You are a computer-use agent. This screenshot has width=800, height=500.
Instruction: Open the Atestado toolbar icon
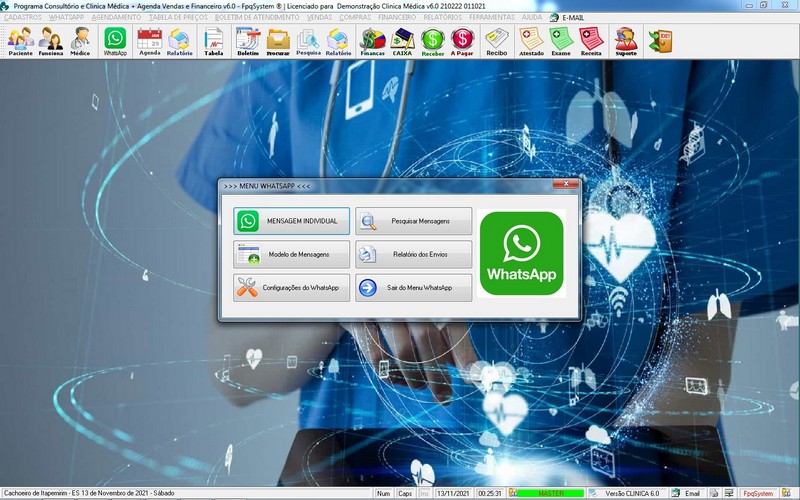531,42
